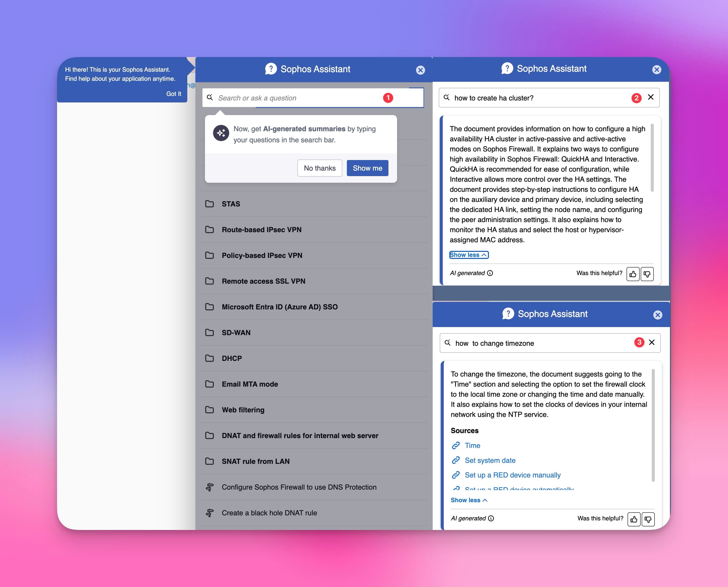Click search icon in empty search bar
Image resolution: width=728 pixels, height=587 pixels.
pos(210,97)
